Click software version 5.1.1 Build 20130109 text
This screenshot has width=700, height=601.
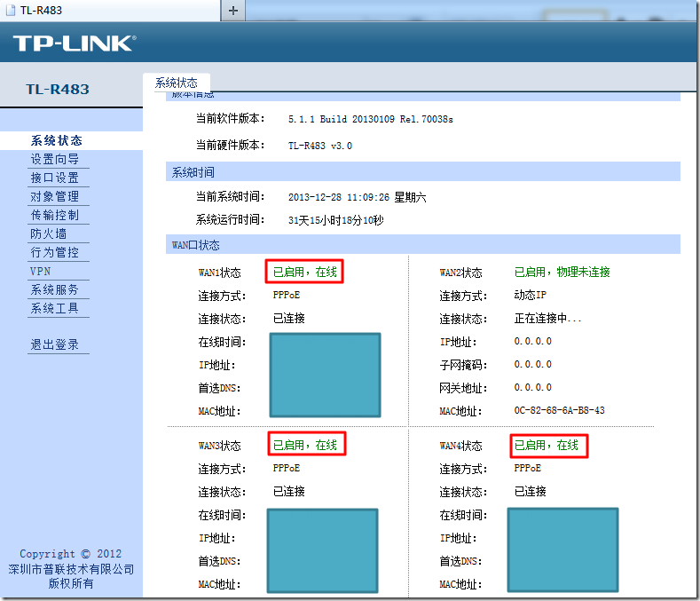pos(370,119)
